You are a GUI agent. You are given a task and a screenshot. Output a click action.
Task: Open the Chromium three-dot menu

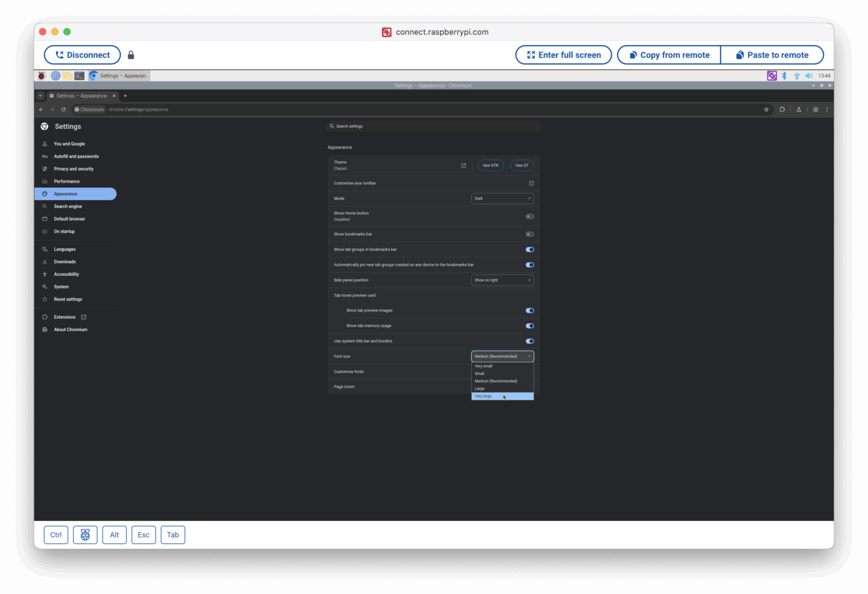click(827, 110)
